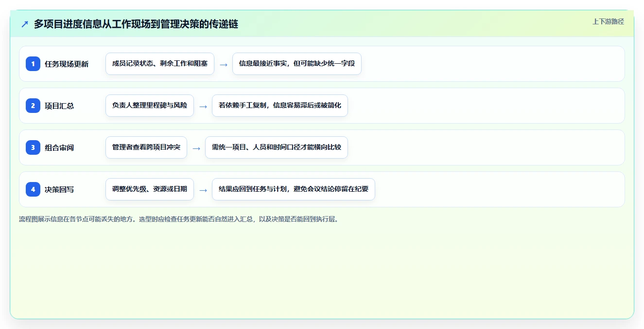Click the arrow in the 组合审阅 row
This screenshot has width=644, height=329.
pyautogui.click(x=196, y=148)
